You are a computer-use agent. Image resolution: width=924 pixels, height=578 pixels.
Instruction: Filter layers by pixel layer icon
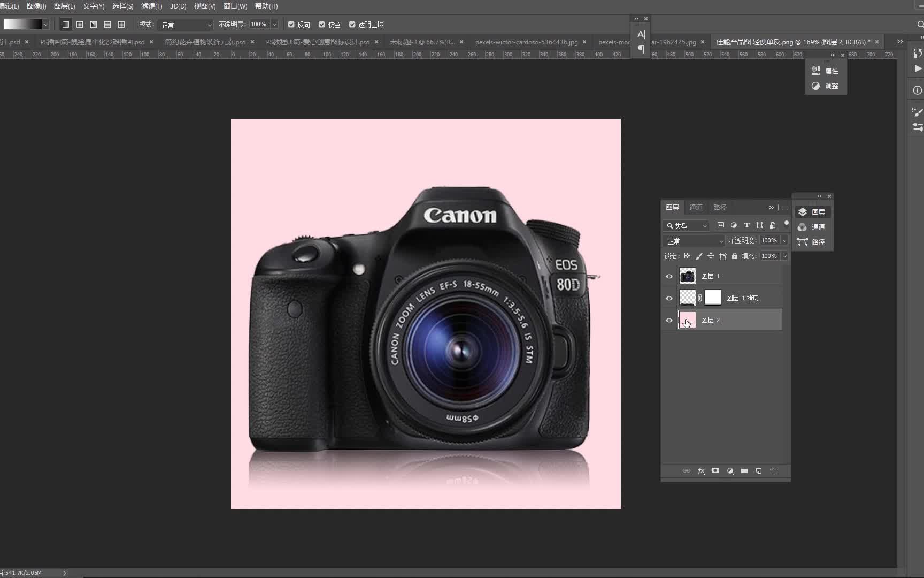click(721, 225)
